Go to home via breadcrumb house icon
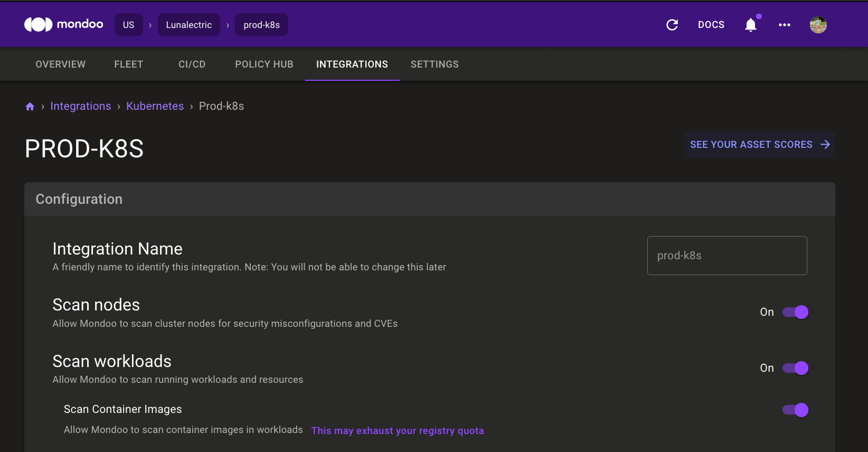This screenshot has height=452, width=868. tap(30, 107)
